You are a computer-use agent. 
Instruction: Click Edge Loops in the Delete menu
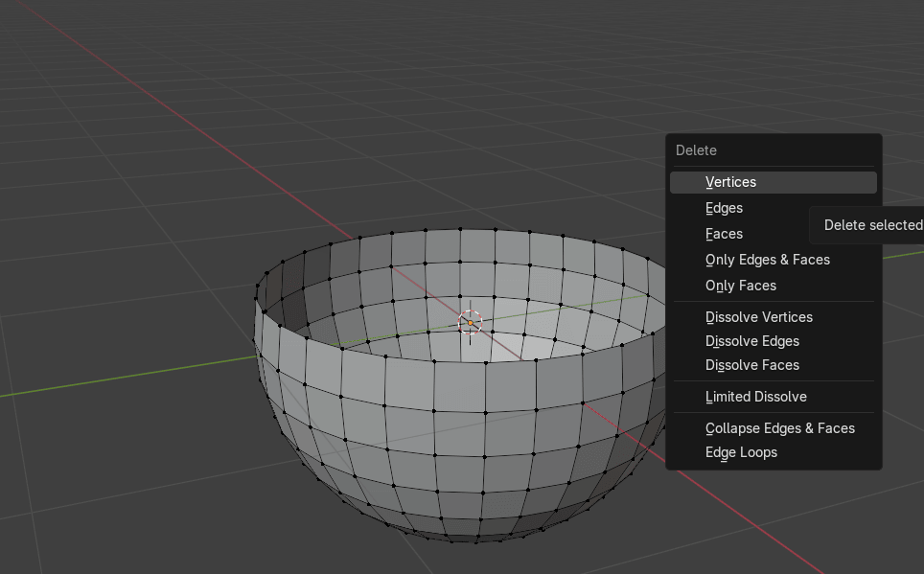coord(741,452)
